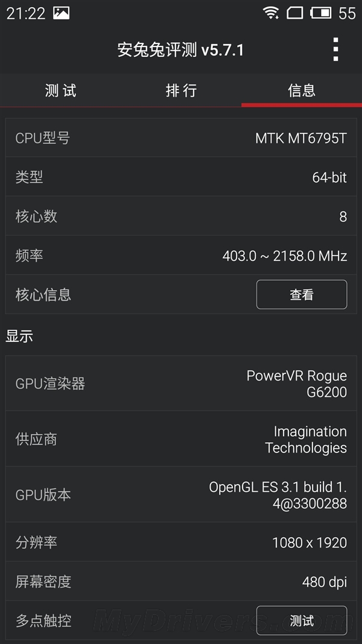Click 测试 button for multi-touch
The image size is (362, 644).
coord(302,620)
